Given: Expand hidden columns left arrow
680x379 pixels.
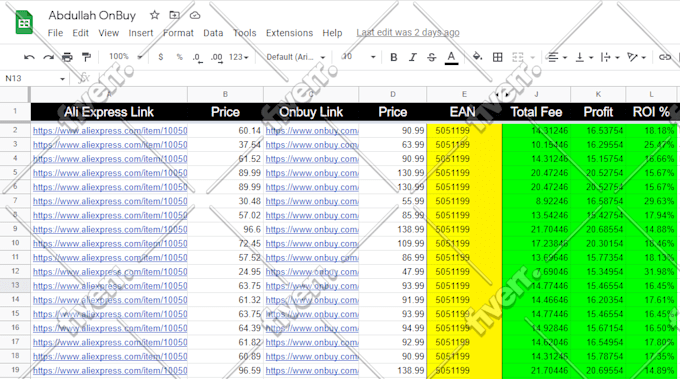Looking at the screenshot, I should point(497,95).
